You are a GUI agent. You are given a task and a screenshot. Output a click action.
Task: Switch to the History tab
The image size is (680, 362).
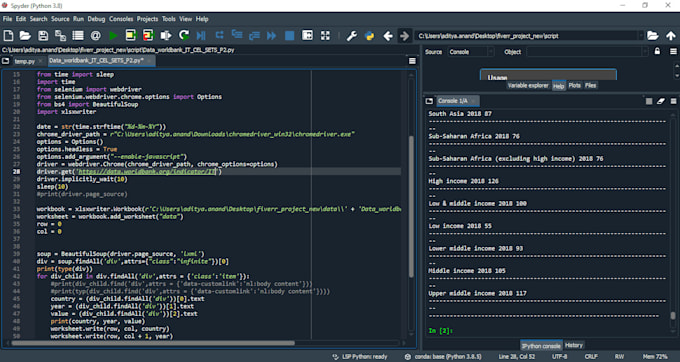tap(574, 346)
